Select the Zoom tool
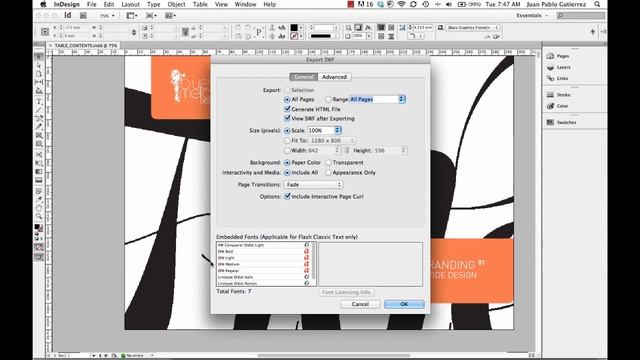The image size is (640, 360). [x=39, y=217]
